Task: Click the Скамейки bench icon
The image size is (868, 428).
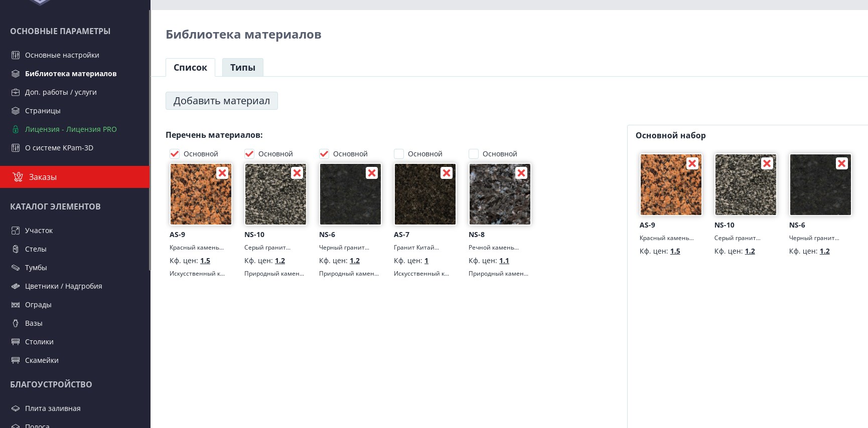Action: [16, 360]
